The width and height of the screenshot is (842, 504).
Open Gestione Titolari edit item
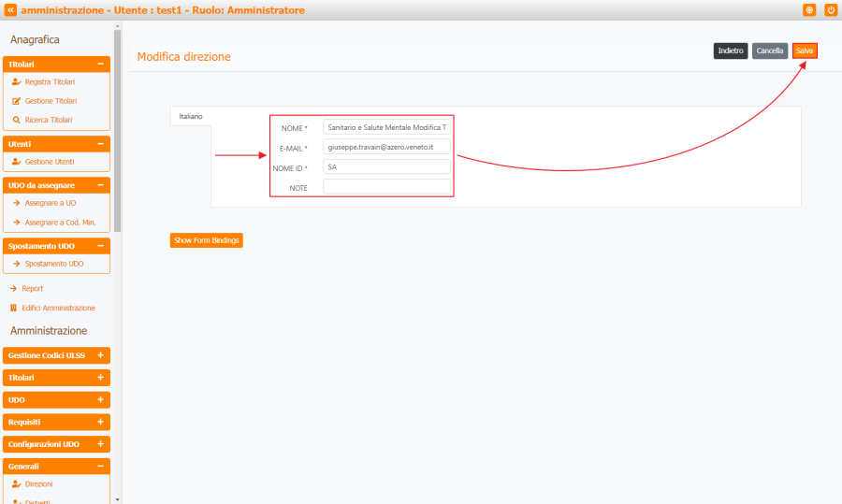point(51,101)
